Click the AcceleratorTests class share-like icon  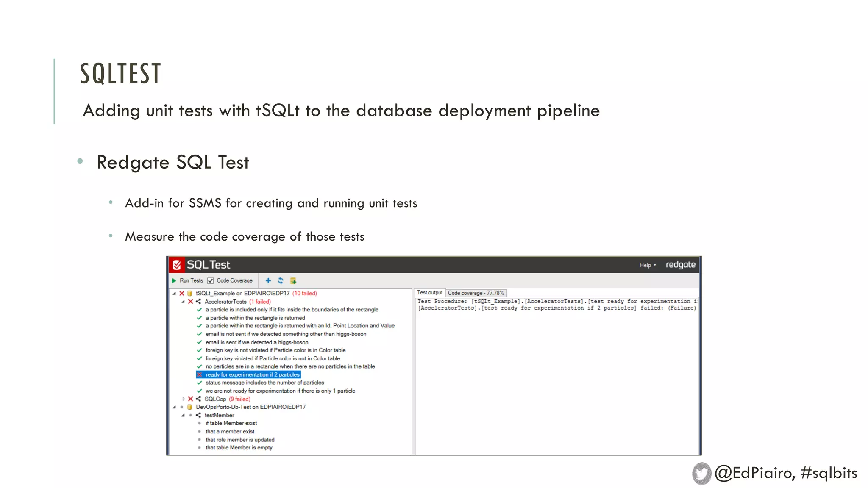(198, 302)
